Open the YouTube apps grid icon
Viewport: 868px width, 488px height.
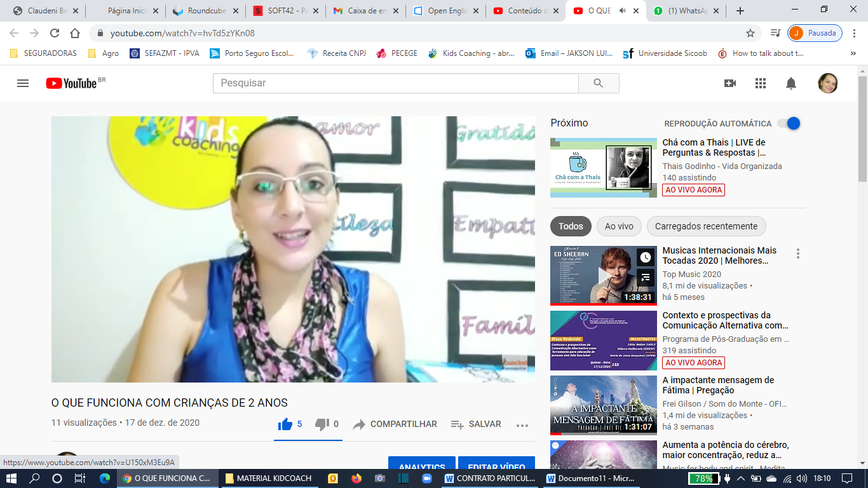click(x=761, y=83)
